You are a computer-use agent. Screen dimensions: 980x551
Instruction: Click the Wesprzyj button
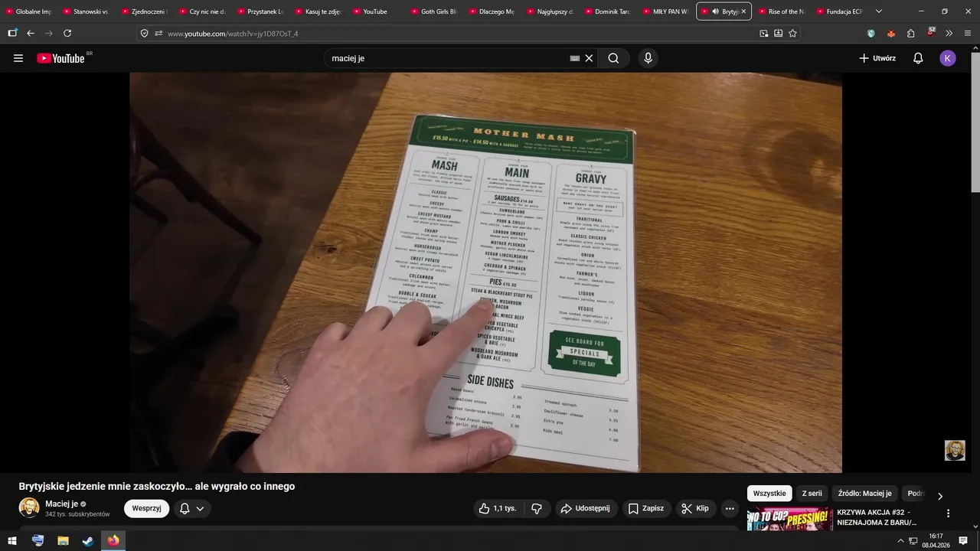146,508
